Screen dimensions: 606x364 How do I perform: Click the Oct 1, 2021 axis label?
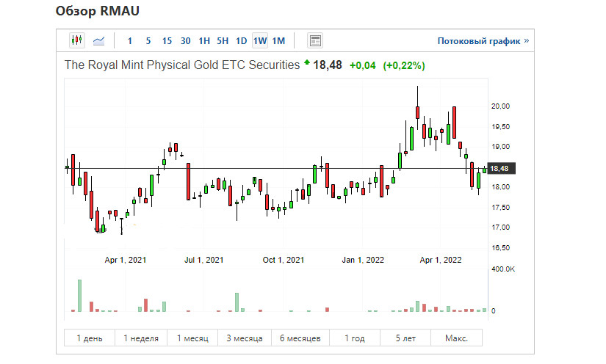tap(284, 260)
